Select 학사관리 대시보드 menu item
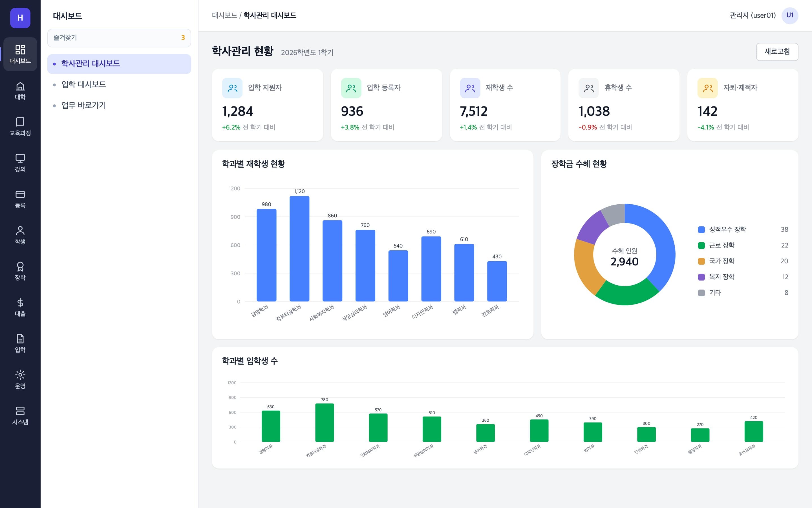Image resolution: width=812 pixels, height=508 pixels. (x=119, y=64)
